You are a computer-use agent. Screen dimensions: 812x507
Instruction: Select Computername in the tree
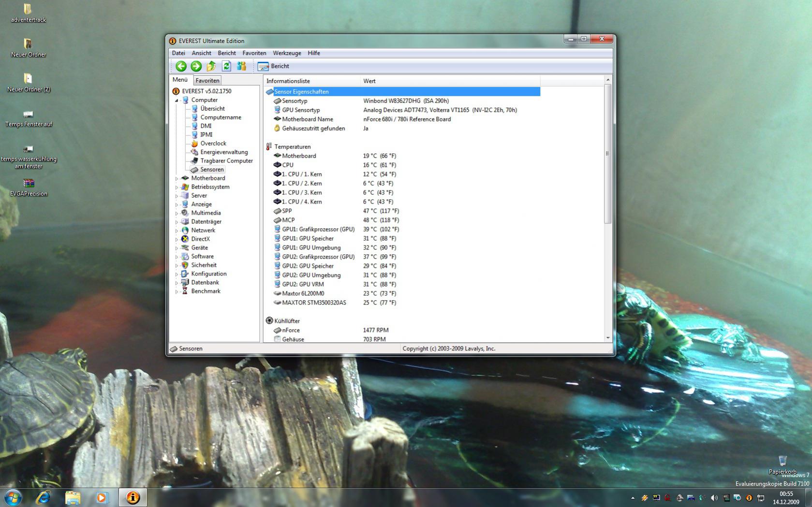pos(221,117)
